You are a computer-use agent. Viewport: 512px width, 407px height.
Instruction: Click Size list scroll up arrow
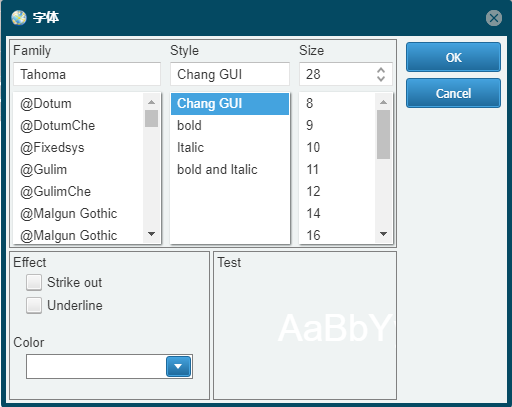383,102
